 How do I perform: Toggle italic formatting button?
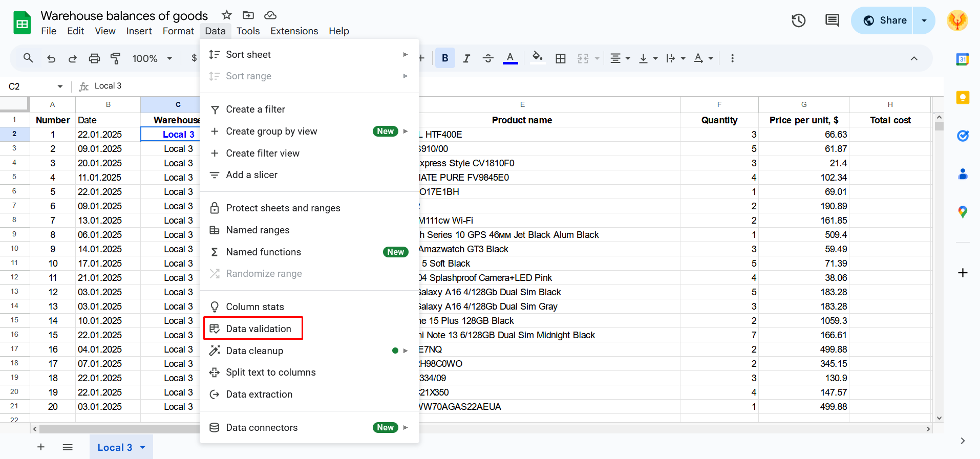tap(466, 58)
